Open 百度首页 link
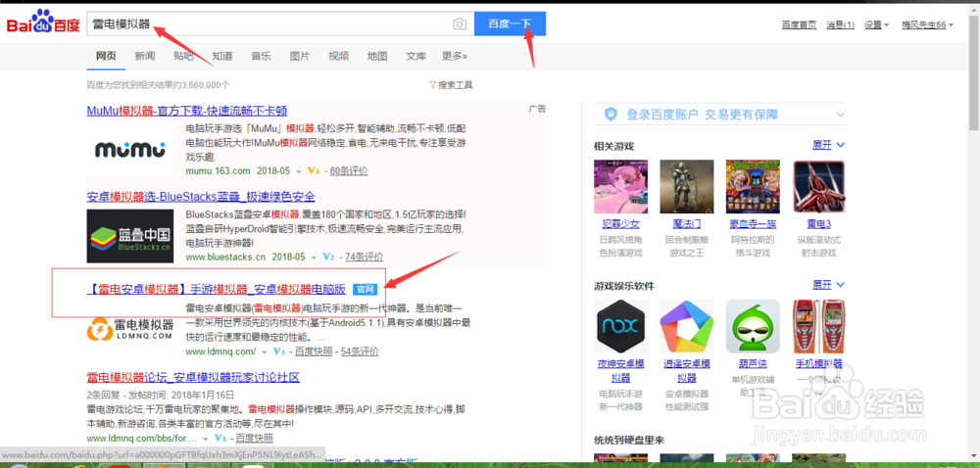This screenshot has height=468, width=980. [799, 24]
